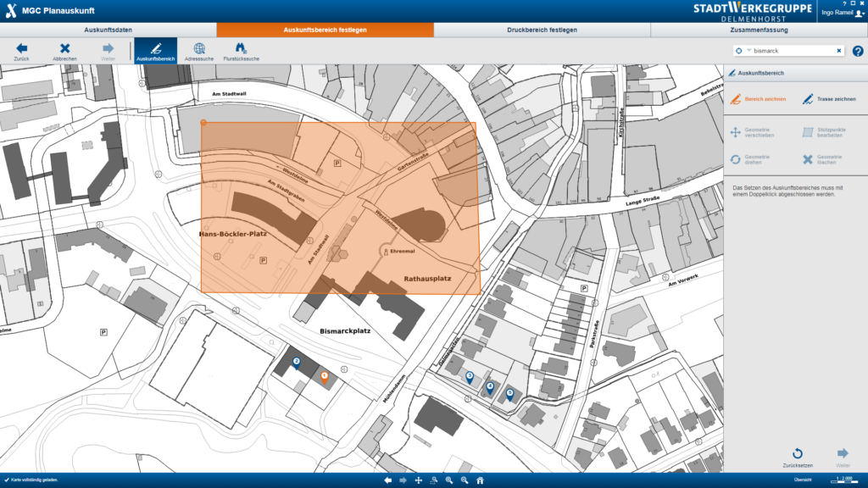868x488 pixels.
Task: Expand the search type dropdown arrow
Action: tap(748, 51)
